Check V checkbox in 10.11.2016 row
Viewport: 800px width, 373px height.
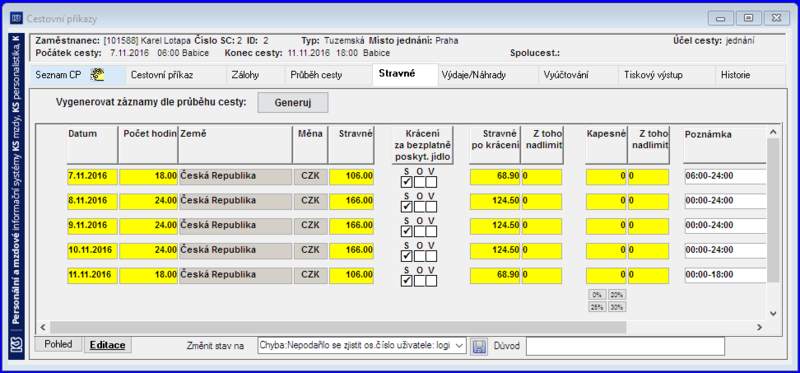tap(431, 256)
